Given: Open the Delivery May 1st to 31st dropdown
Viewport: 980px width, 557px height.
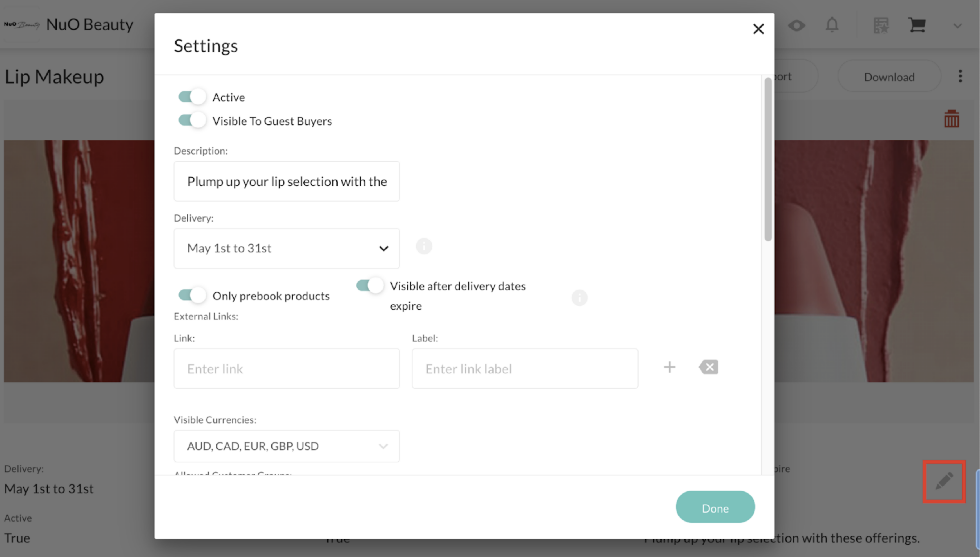Looking at the screenshot, I should pos(287,248).
